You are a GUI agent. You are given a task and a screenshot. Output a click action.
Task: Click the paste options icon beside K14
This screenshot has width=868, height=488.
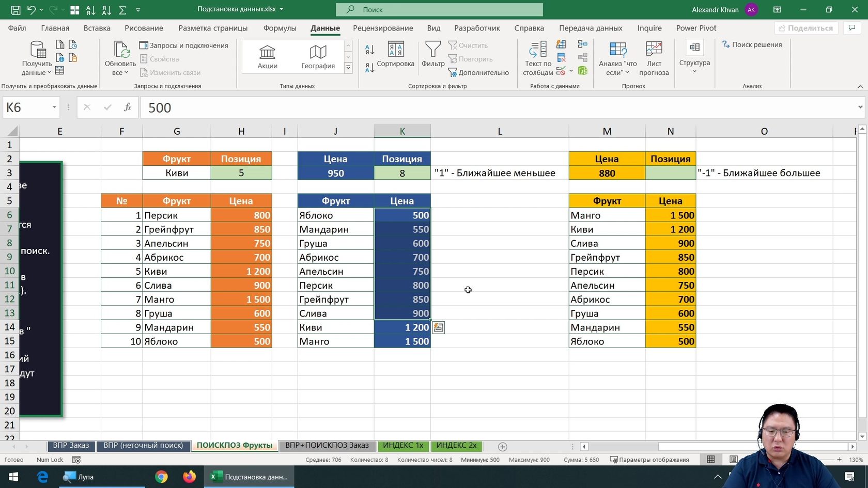[438, 327]
